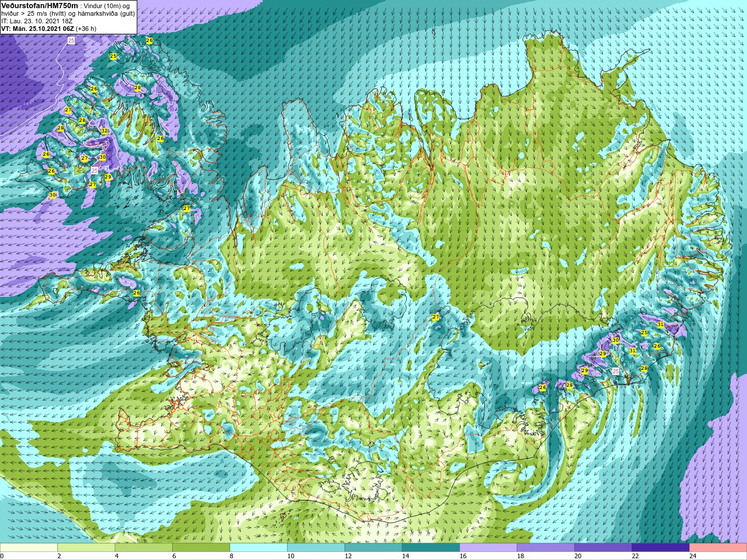Screen dimensions: 747x560
Task: Click the dark indigo 22–24 legend swatch
Action: [x=661, y=548]
